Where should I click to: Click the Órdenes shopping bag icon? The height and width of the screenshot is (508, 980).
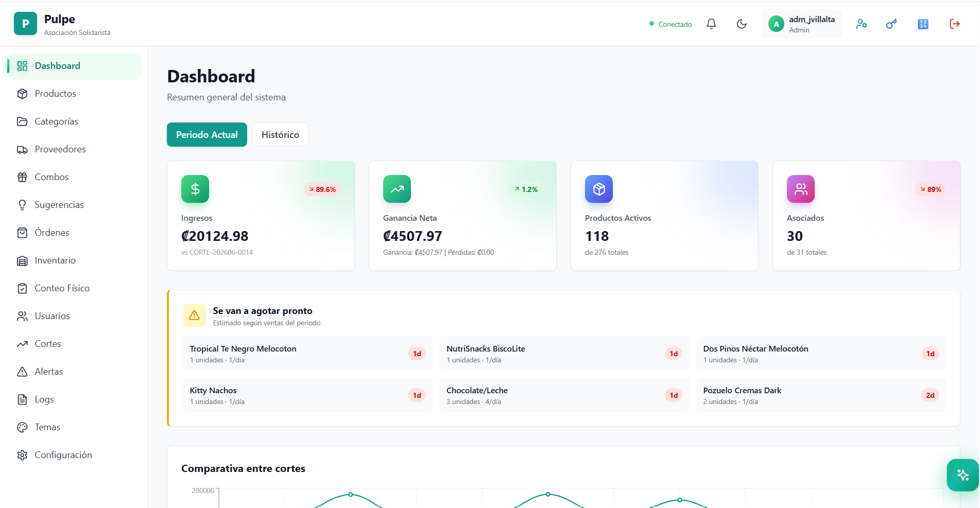[x=22, y=233]
